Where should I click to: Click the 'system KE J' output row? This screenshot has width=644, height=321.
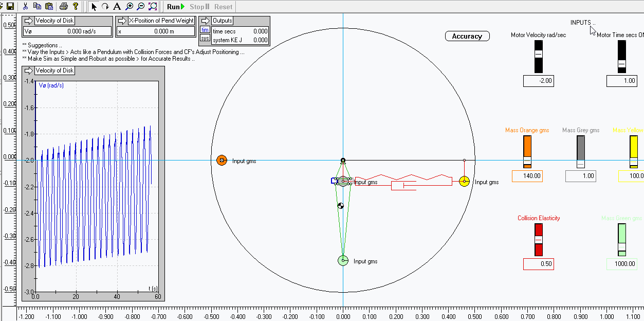(240, 40)
